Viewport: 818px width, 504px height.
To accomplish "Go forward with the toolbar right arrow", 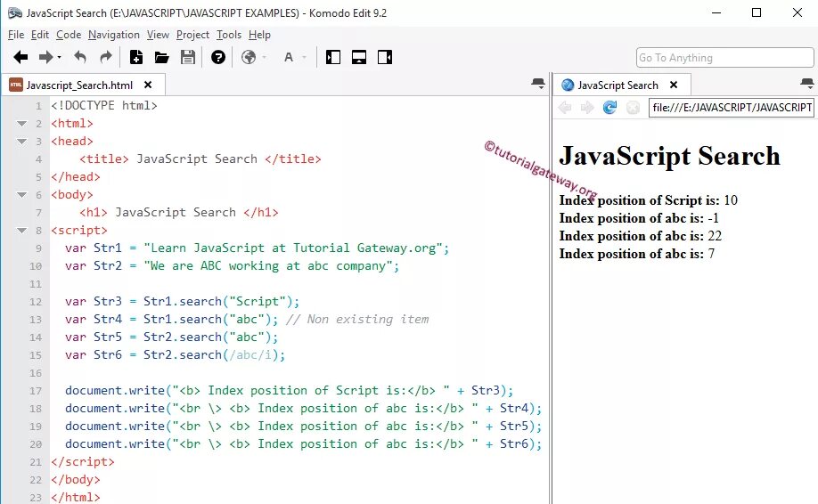I will click(46, 57).
